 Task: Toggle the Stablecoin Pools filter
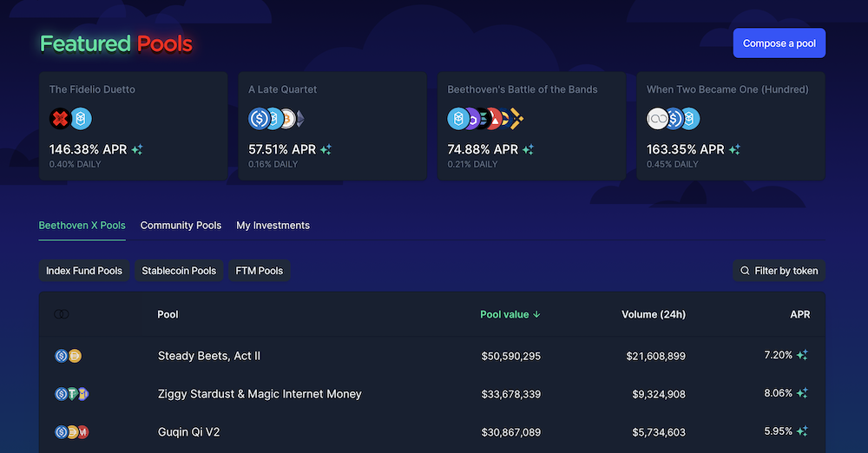point(179,271)
